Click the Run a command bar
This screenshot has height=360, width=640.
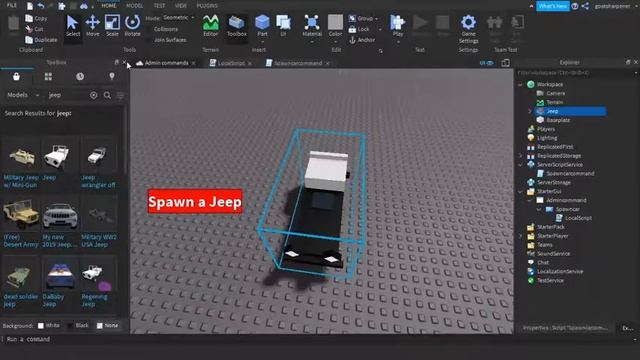click(318, 339)
